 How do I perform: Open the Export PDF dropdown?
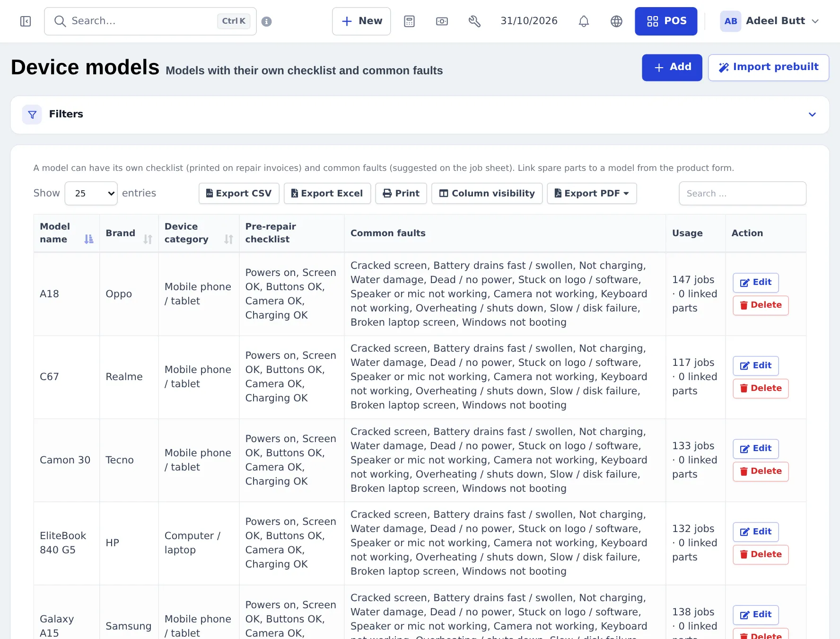[x=592, y=193]
